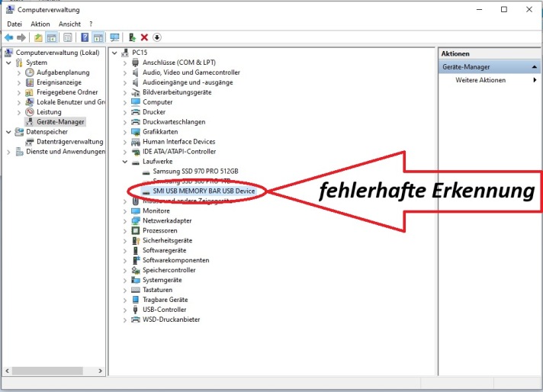This screenshot has height=392, width=543.
Task: Click the Tastaturen keyboard icon
Action: [x=136, y=290]
